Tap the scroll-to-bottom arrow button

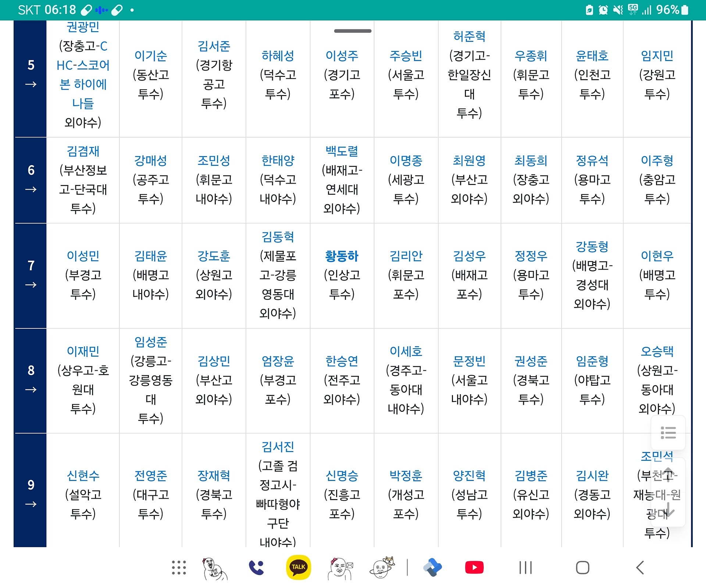point(668,510)
